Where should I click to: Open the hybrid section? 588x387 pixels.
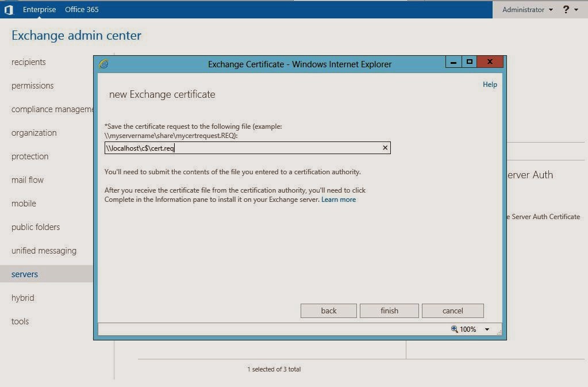point(23,298)
